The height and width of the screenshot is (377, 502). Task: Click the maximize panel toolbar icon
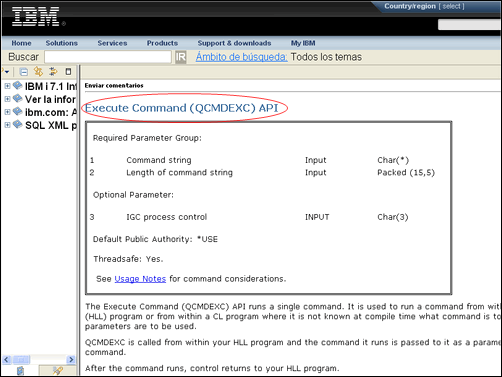[68, 72]
